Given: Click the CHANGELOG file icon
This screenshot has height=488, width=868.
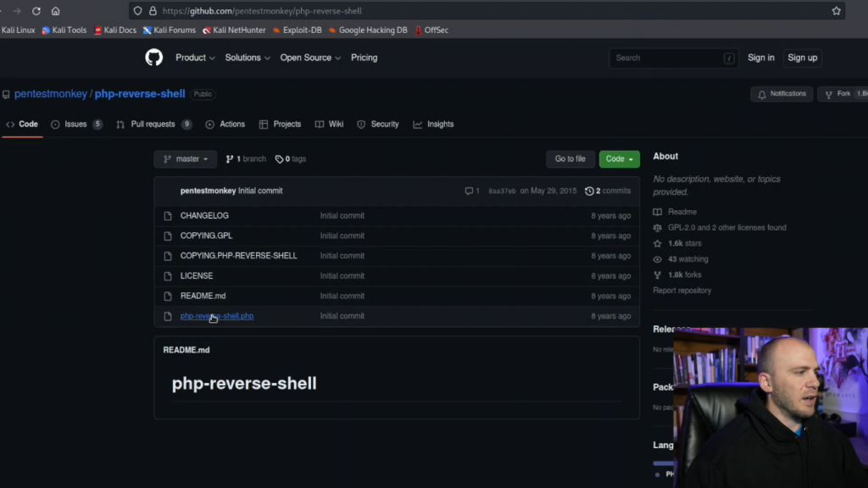Looking at the screenshot, I should 168,216.
